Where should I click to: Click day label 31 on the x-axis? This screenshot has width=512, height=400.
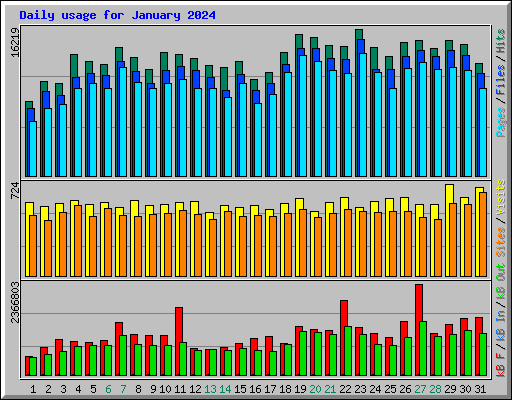pos(480,389)
